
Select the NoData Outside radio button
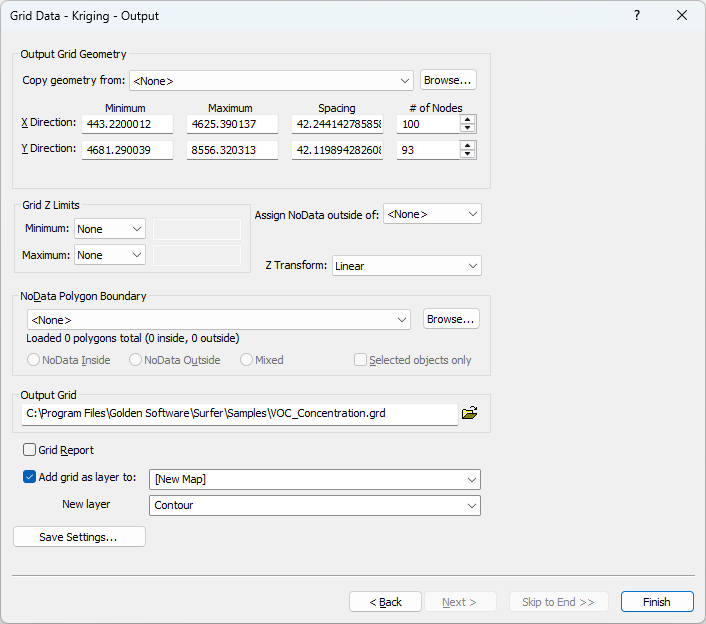135,360
